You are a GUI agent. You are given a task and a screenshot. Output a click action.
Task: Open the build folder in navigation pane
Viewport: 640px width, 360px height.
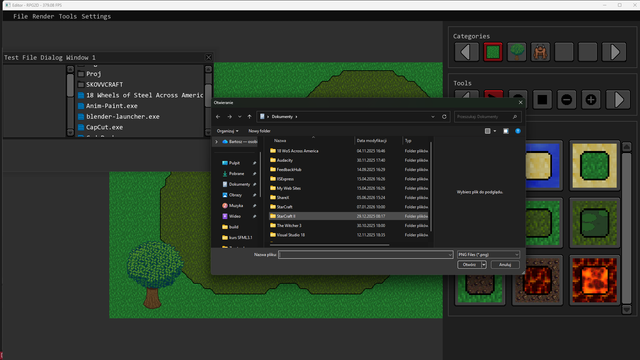tap(233, 227)
